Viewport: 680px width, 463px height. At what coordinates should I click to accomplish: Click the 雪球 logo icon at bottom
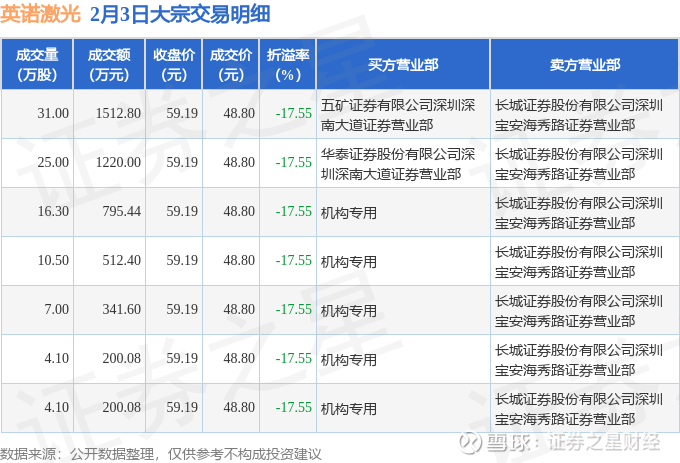point(470,443)
